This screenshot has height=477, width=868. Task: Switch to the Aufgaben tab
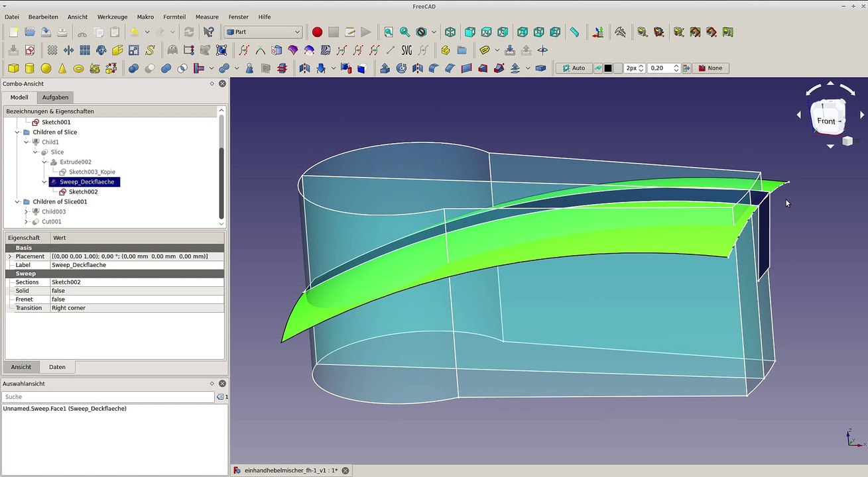[55, 97]
